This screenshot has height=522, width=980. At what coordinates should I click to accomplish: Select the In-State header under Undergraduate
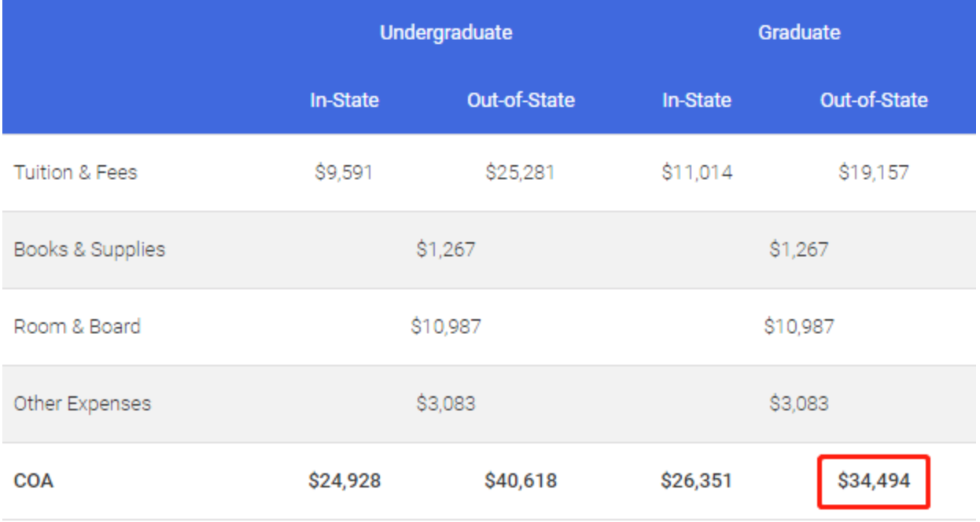pyautogui.click(x=344, y=101)
